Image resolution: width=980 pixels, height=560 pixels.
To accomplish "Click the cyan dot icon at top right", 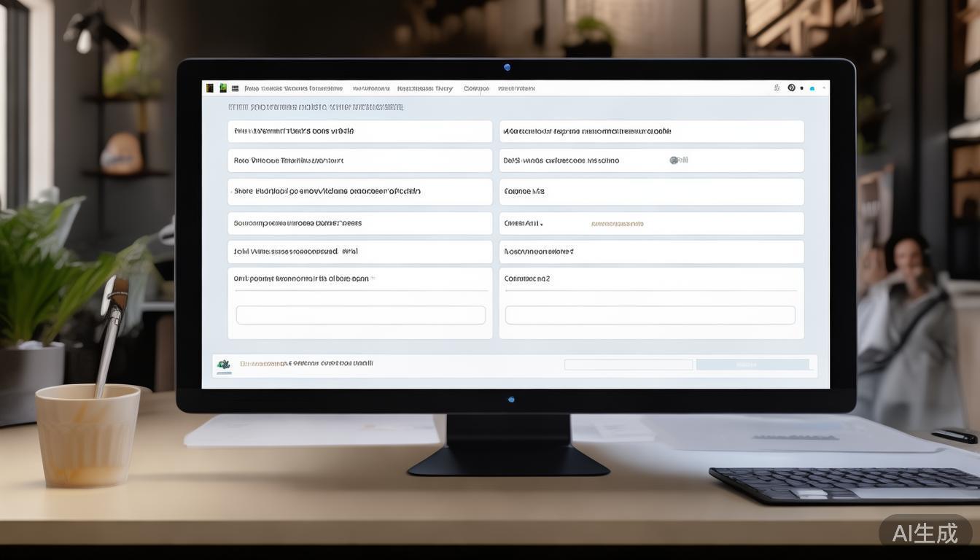I will click(x=812, y=88).
